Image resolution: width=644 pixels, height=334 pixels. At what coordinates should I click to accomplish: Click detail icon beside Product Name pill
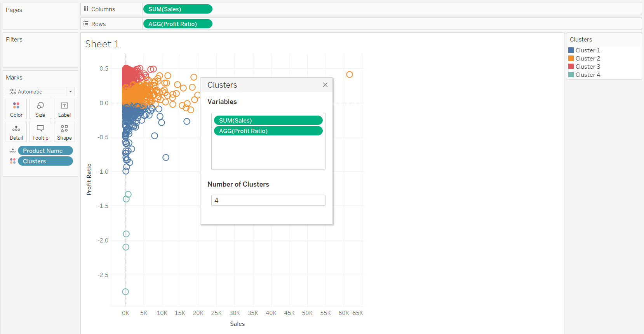[13, 151]
